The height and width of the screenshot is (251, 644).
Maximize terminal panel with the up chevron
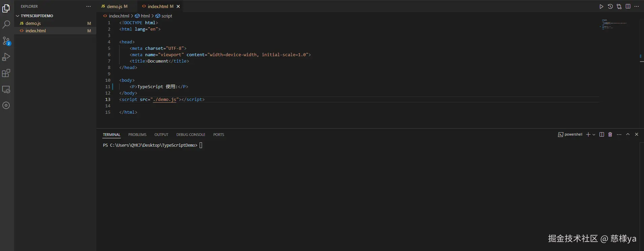628,134
